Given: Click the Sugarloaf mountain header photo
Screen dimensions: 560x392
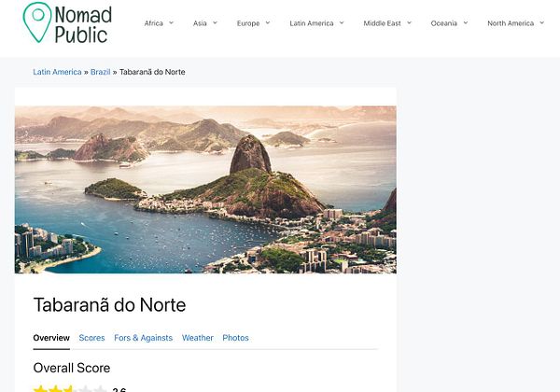Looking at the screenshot, I should click(205, 189).
